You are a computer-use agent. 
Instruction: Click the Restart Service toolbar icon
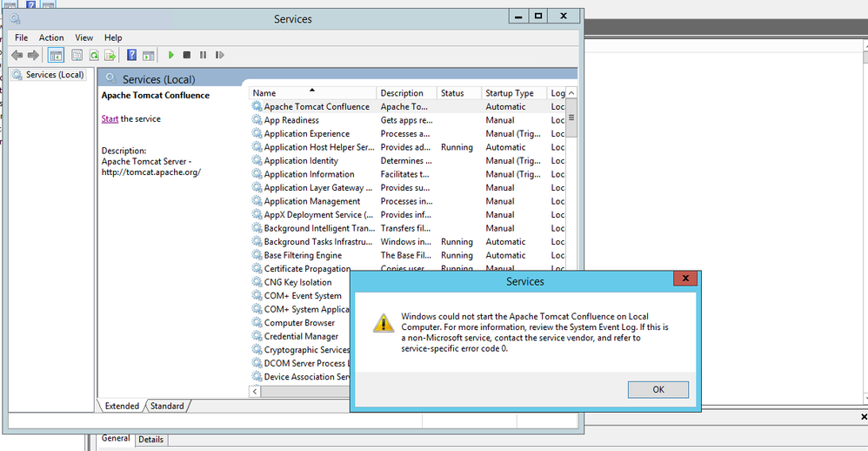(x=220, y=55)
